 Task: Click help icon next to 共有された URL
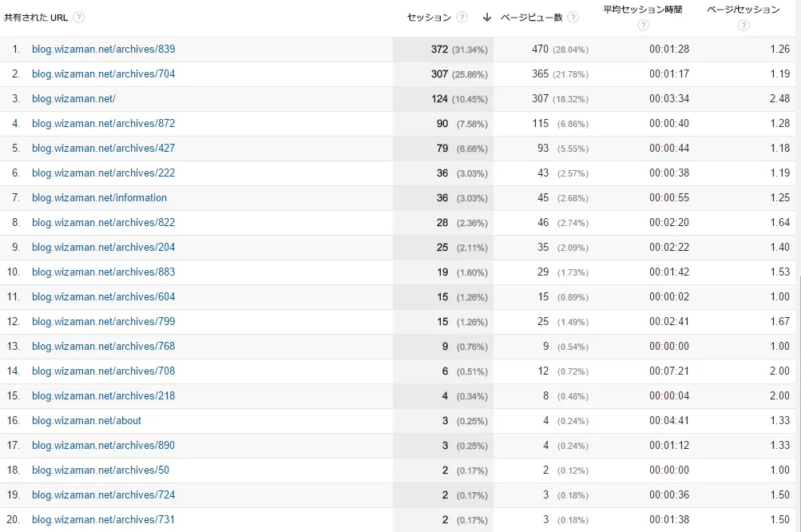coord(79,18)
